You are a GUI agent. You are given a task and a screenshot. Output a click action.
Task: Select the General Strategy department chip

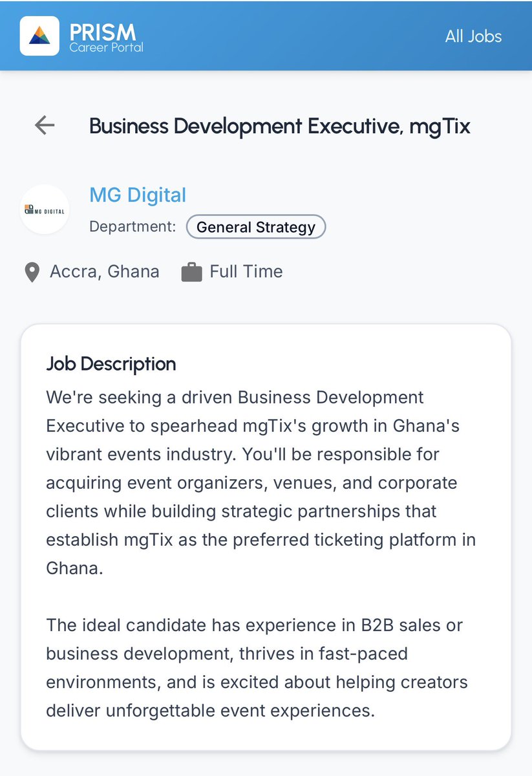click(256, 227)
